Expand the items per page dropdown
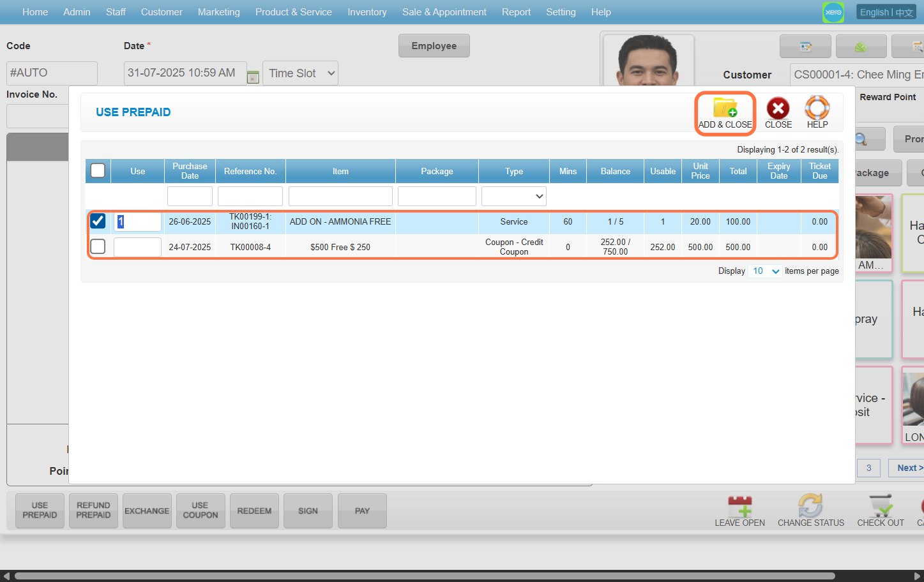 [766, 271]
